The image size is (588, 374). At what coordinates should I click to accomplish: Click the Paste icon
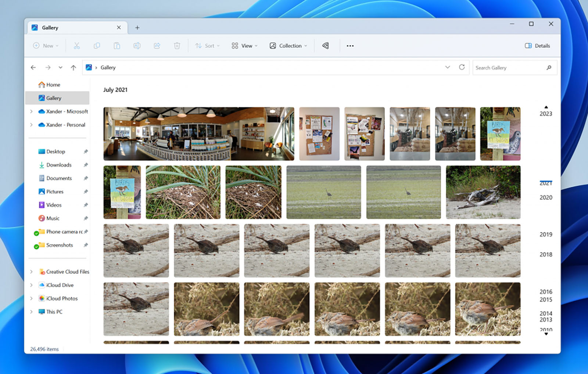click(x=117, y=46)
